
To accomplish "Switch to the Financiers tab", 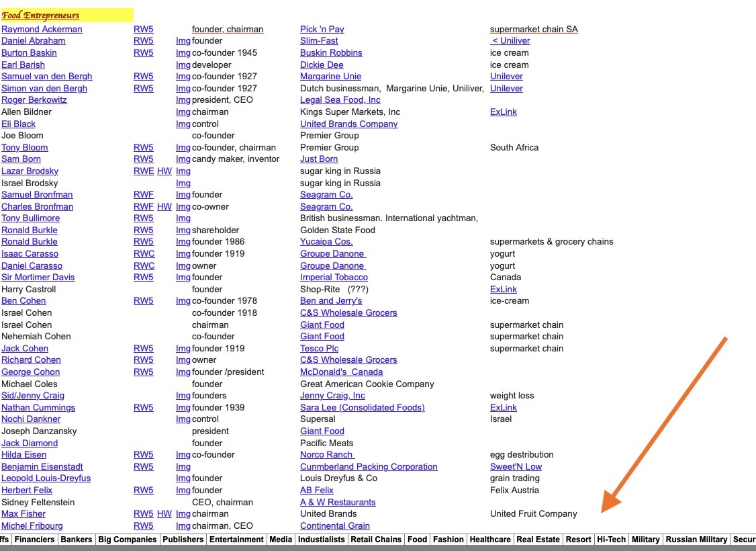I will [35, 540].
